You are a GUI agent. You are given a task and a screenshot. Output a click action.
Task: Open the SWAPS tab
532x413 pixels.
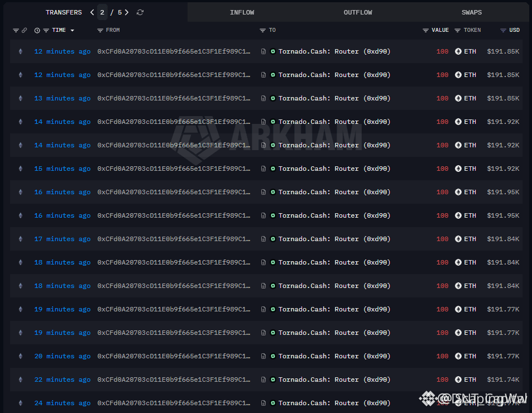(x=472, y=12)
